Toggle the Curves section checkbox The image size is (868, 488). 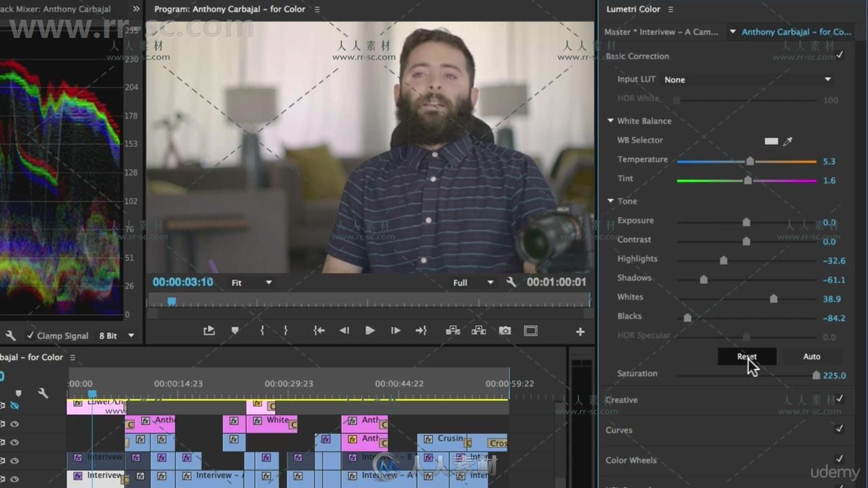tap(840, 428)
